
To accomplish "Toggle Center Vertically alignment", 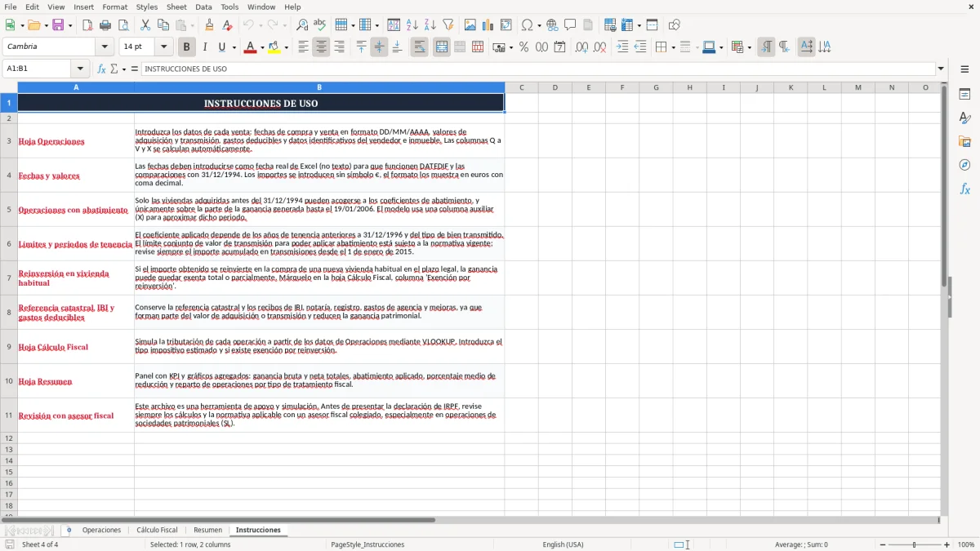I will [x=379, y=47].
